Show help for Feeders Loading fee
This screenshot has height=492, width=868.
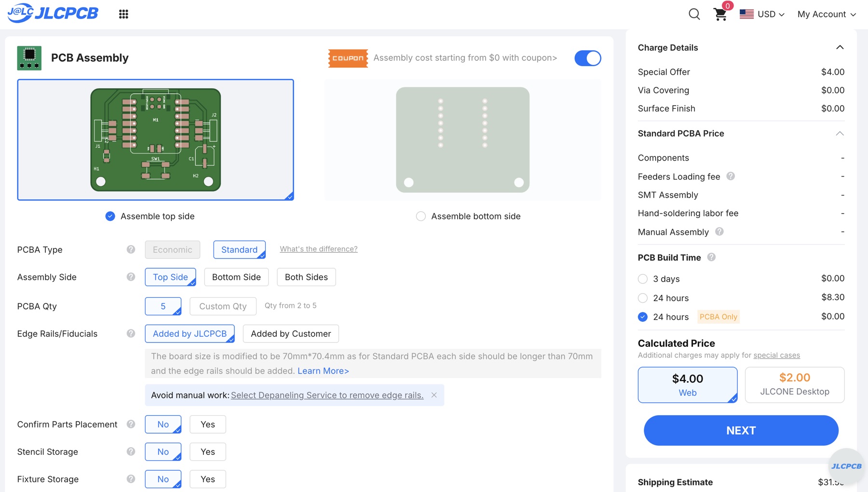731,176
